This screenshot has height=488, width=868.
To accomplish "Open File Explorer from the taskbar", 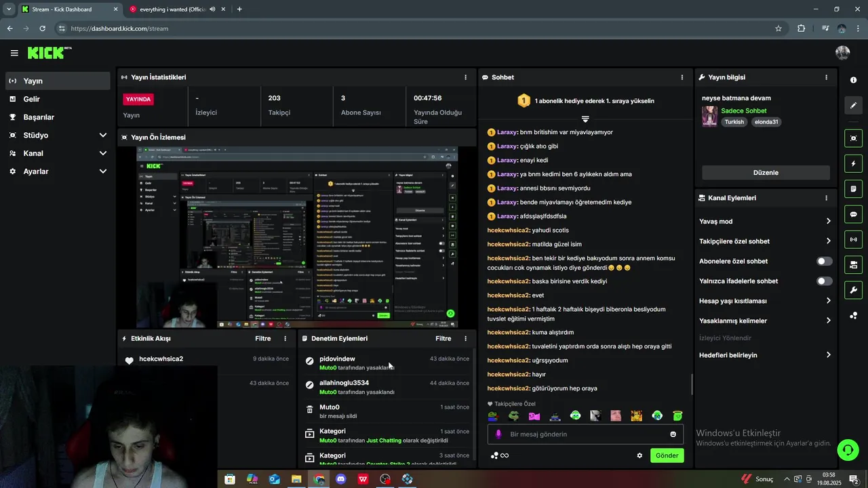I will tap(296, 479).
